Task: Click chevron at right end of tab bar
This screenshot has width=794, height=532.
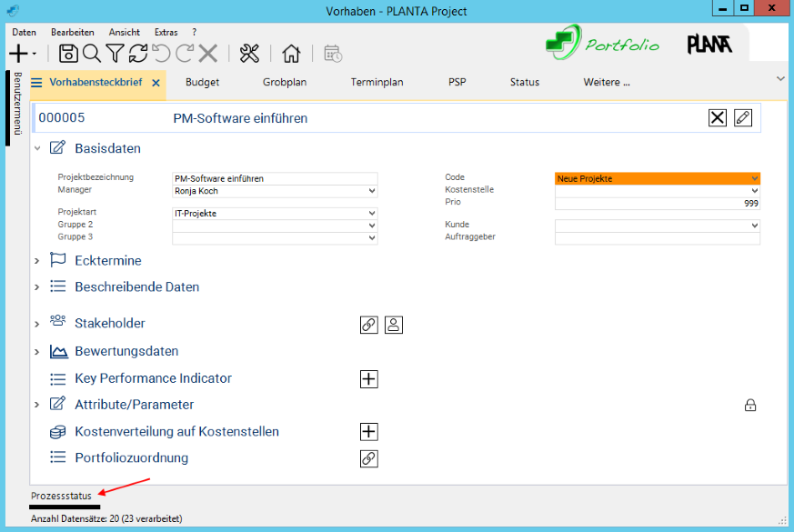Action: point(780,78)
